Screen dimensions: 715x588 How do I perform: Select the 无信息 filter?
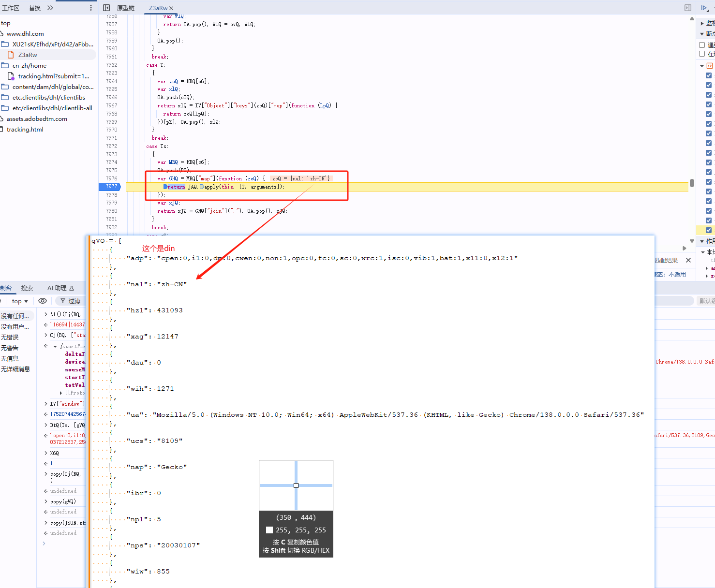(x=10, y=358)
